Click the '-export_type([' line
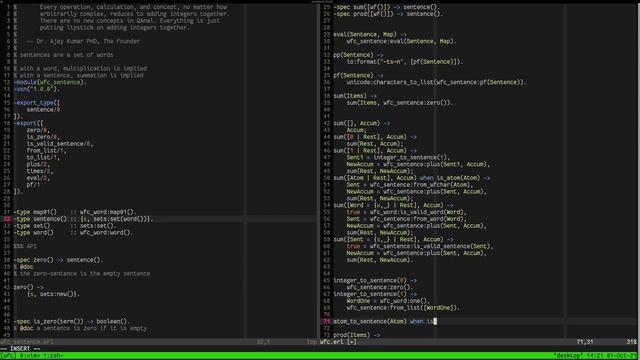This screenshot has height=360, width=640. click(37, 103)
